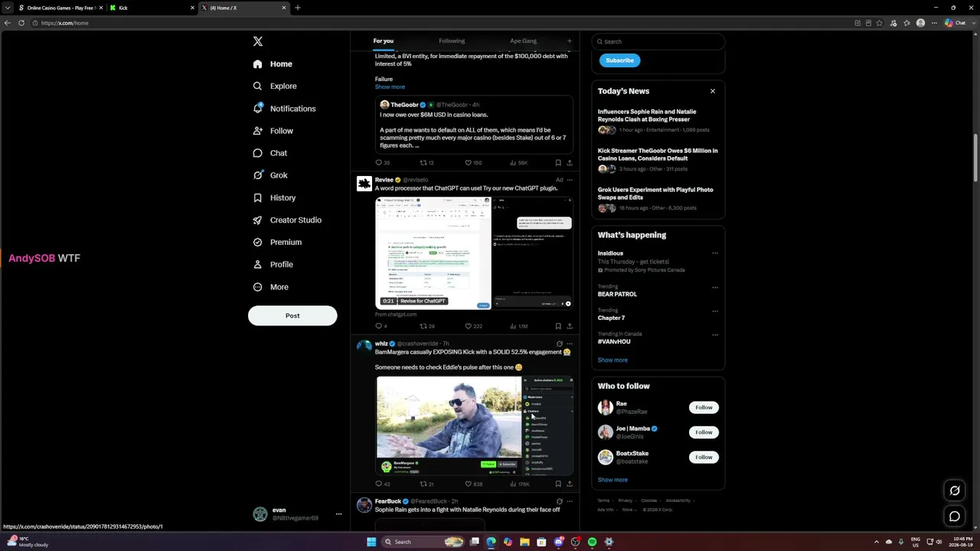Open options for the Insidious trend
The height and width of the screenshot is (551, 980).
point(715,253)
